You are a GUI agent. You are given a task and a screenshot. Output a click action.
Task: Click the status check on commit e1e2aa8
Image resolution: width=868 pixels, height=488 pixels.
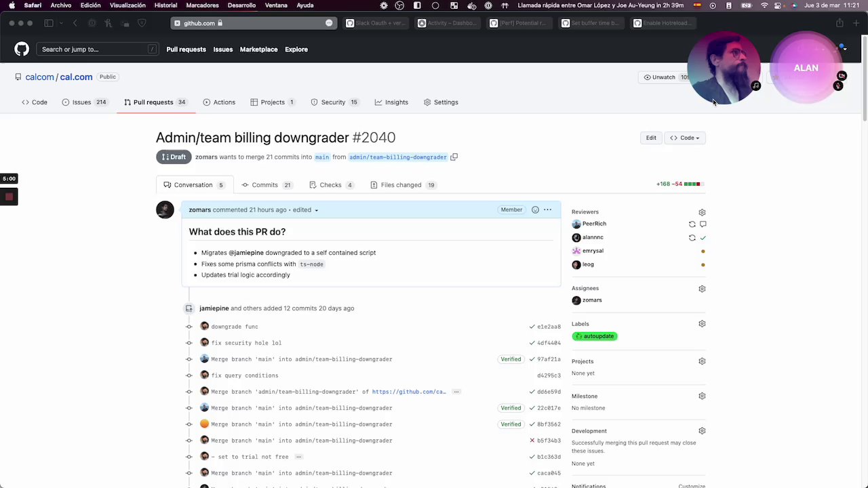coord(532,327)
